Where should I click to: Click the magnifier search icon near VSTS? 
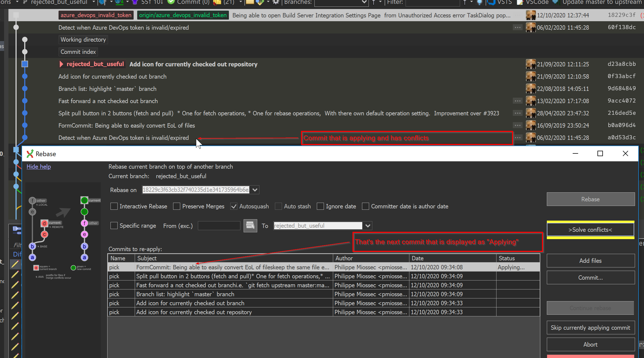tap(480, 3)
